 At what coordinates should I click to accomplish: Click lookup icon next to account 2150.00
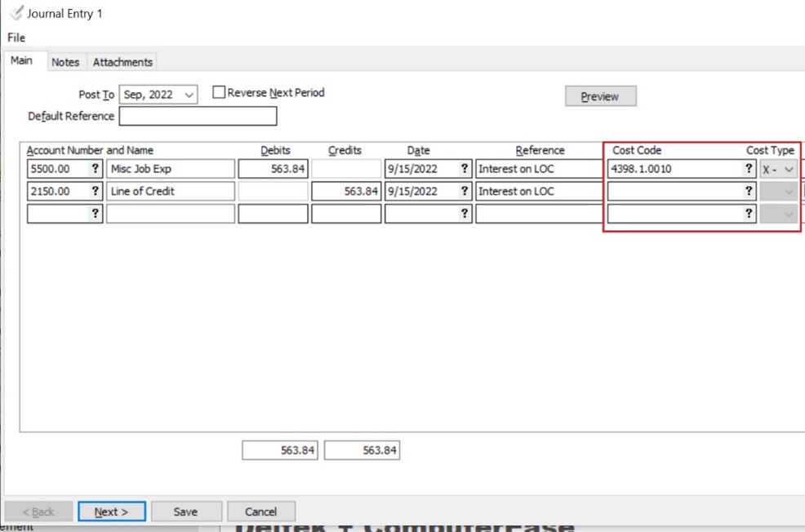click(95, 192)
